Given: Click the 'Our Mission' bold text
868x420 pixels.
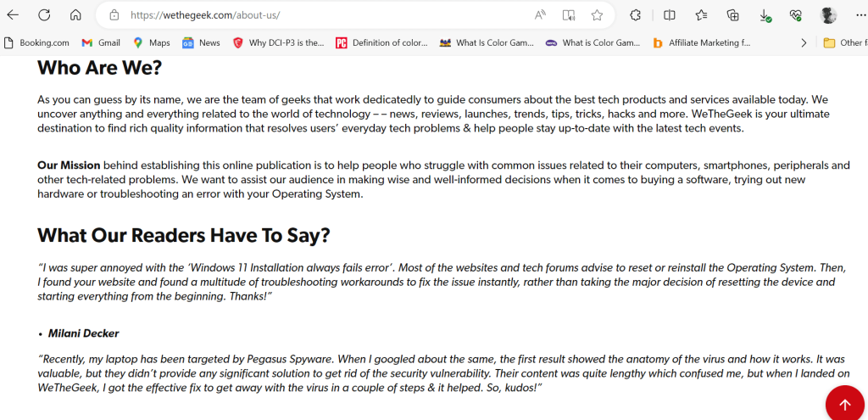Looking at the screenshot, I should (70, 165).
